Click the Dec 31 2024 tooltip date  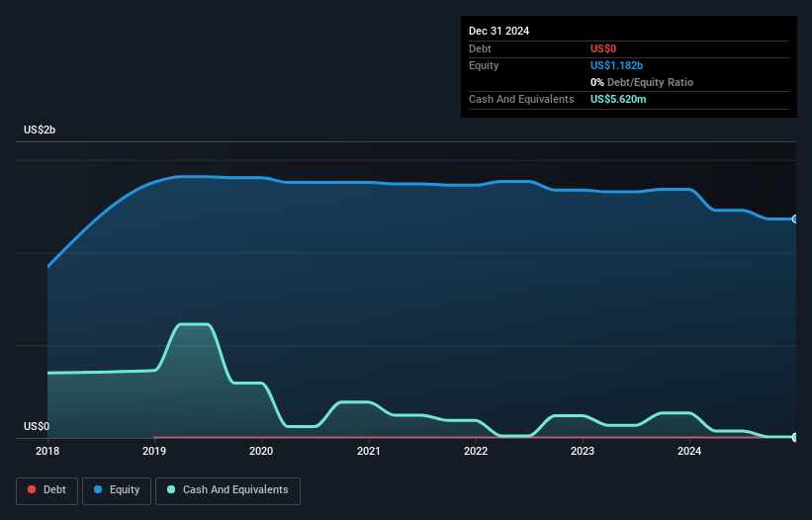(x=498, y=31)
